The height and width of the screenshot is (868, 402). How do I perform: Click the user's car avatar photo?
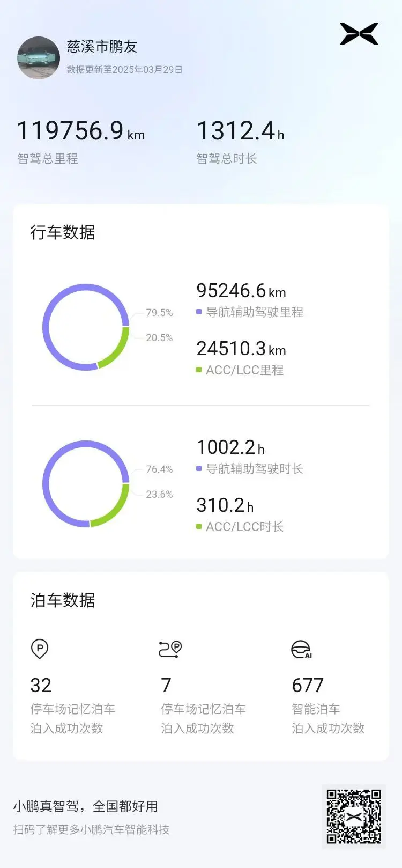click(x=39, y=58)
